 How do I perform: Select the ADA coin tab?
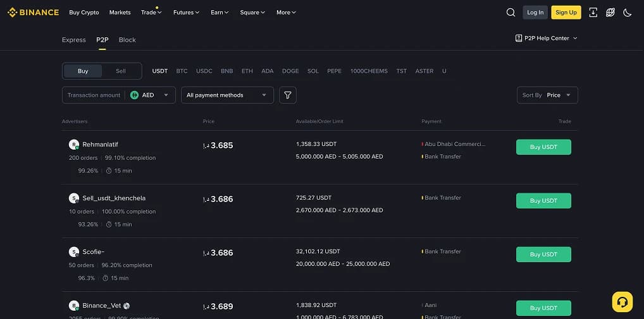(x=268, y=71)
